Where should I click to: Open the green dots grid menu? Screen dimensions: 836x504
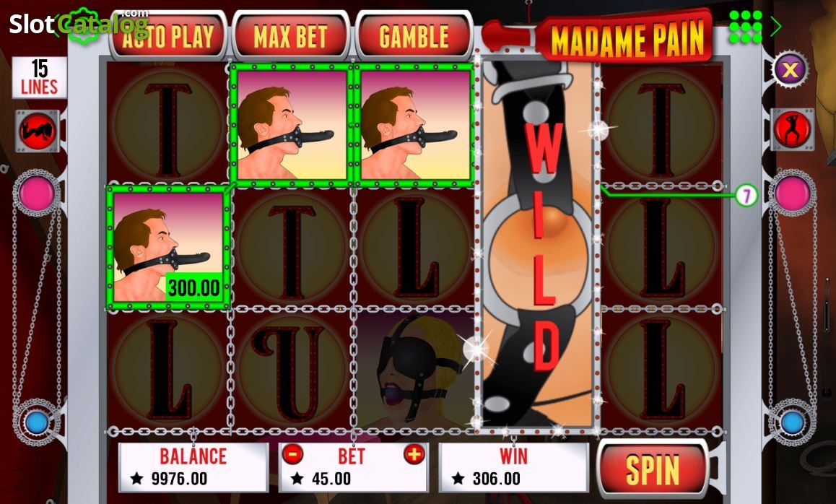pyautogui.click(x=745, y=27)
